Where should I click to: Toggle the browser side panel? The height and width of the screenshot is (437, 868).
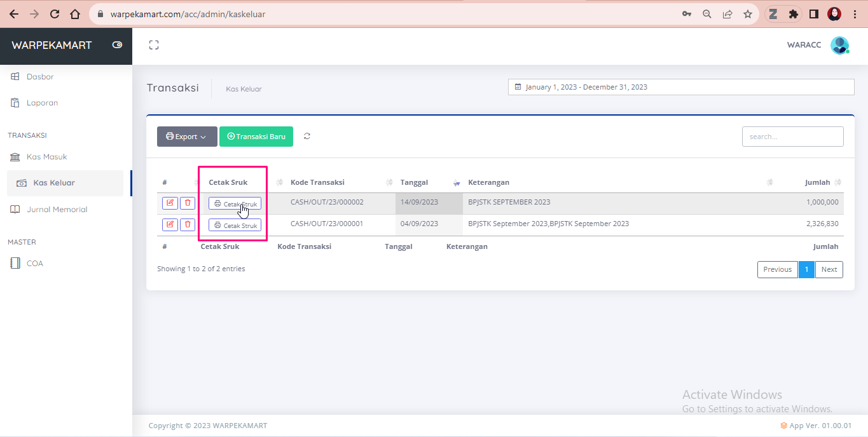[x=813, y=14]
